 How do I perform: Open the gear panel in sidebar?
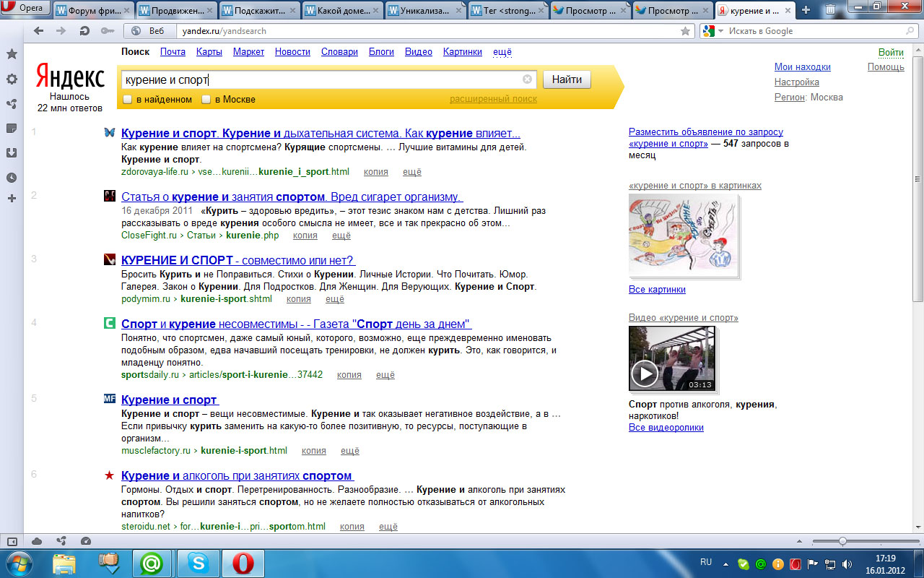12,79
